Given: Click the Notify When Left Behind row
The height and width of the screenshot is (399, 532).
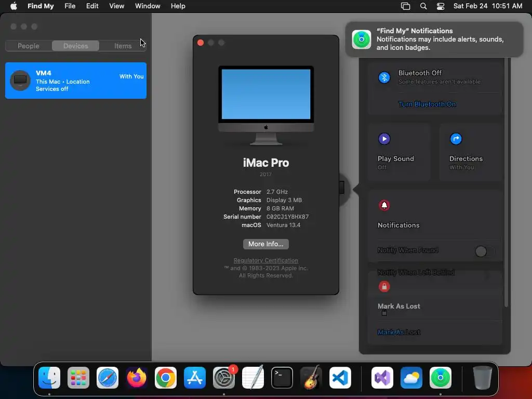Looking at the screenshot, I should (435, 272).
